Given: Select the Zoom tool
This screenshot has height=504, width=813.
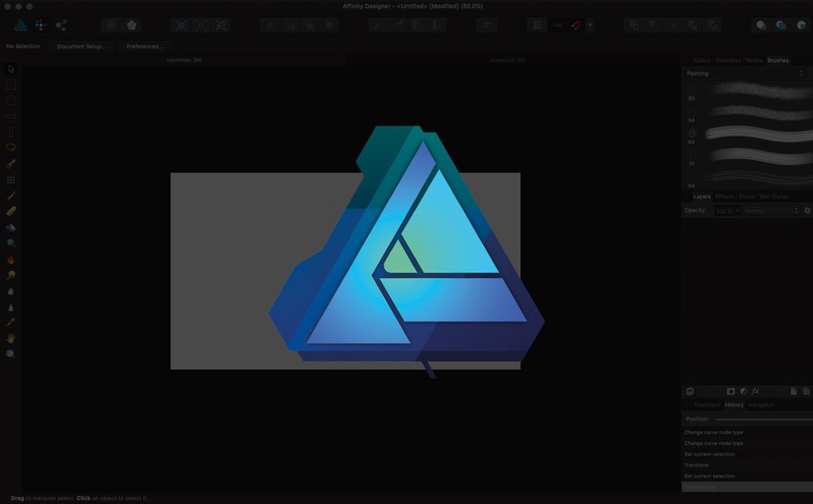Looking at the screenshot, I should pyautogui.click(x=10, y=355).
